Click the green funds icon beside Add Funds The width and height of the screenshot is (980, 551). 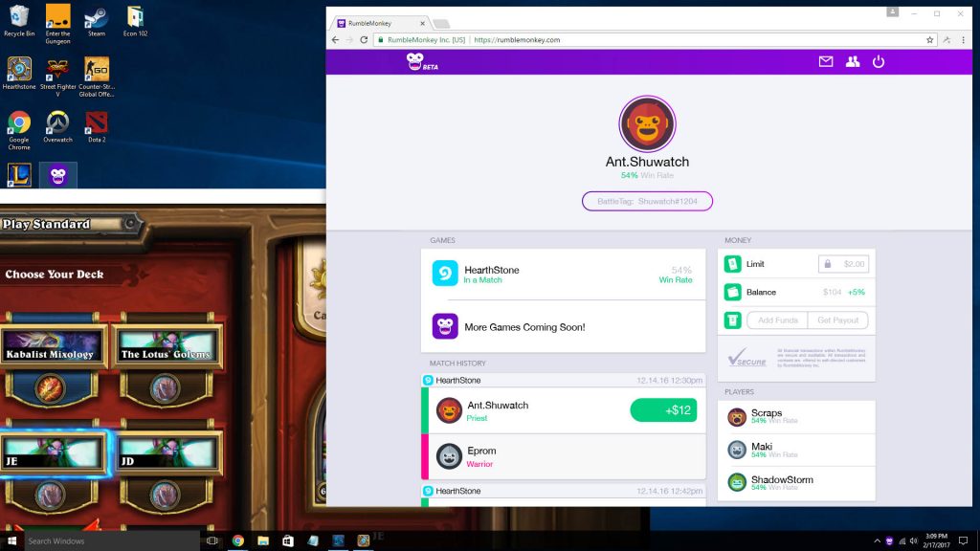732,320
